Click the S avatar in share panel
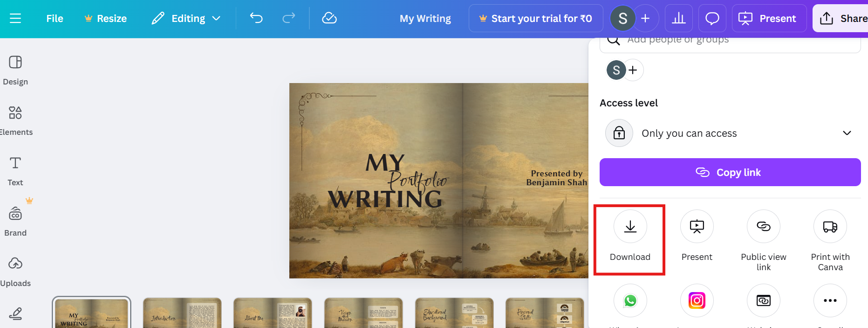868x328 pixels. coord(616,70)
